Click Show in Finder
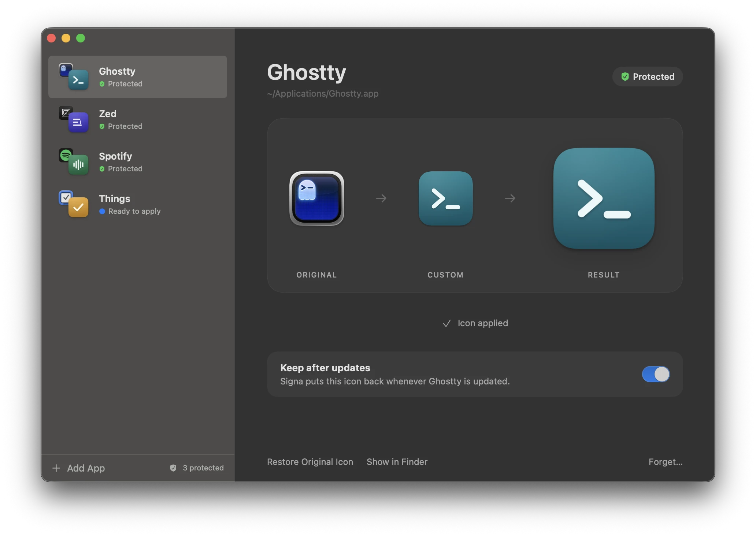 tap(397, 462)
